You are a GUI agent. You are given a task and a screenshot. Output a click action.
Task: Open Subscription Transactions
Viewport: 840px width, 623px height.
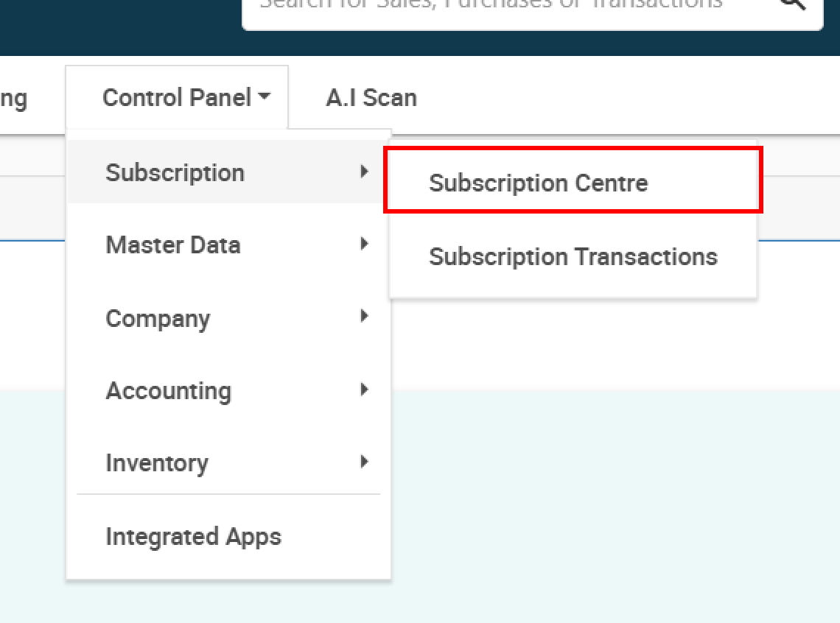[x=573, y=256]
